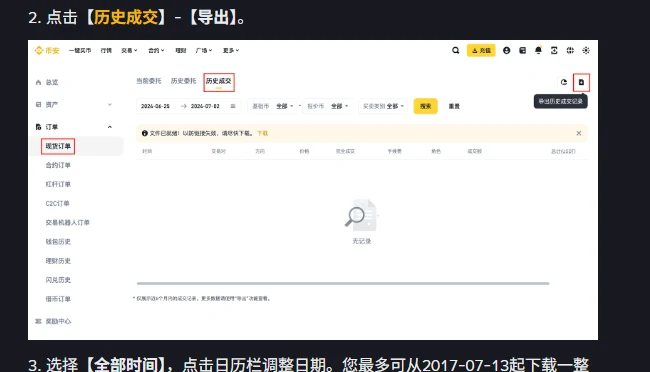Select the 历史成交 tab
Image resolution: width=650 pixels, height=372 pixels.
pos(218,81)
